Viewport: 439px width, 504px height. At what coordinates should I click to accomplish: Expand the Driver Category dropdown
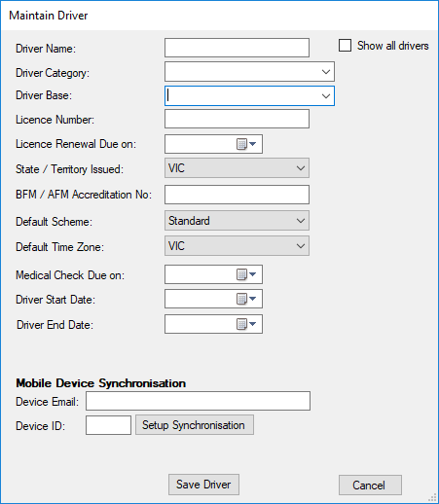tap(326, 72)
